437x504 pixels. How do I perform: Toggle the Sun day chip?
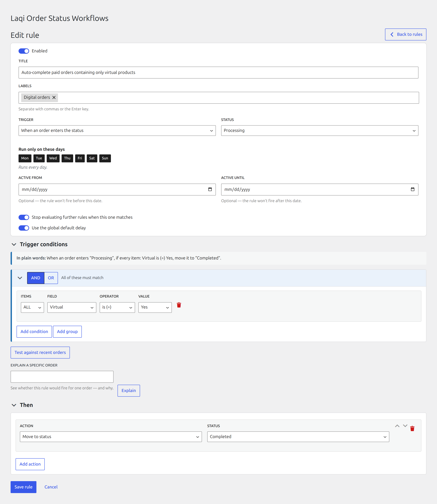(x=105, y=158)
